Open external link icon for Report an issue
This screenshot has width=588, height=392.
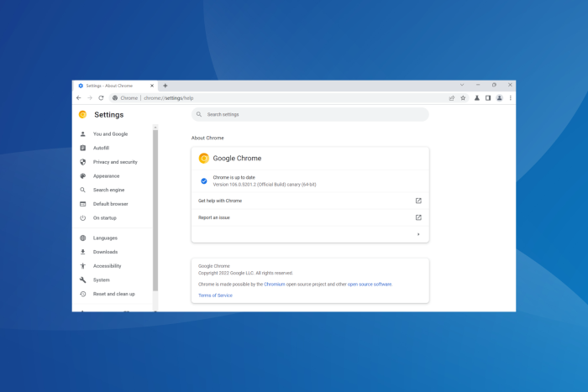418,217
